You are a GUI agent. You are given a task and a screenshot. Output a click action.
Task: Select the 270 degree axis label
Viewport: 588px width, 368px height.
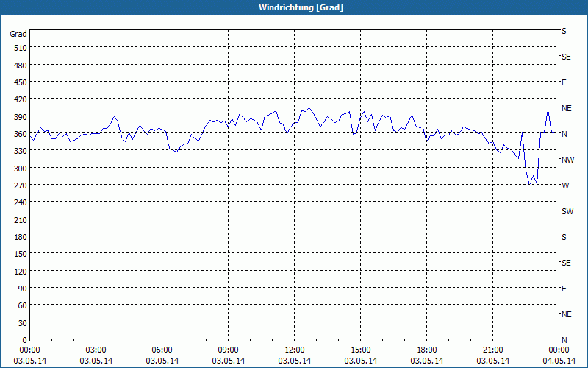pyautogui.click(x=21, y=185)
